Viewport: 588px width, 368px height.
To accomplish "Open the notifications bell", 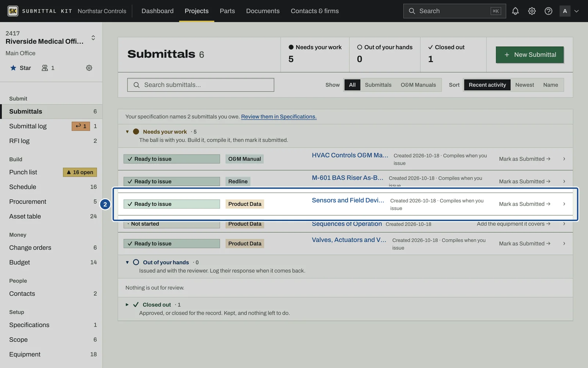I will [x=515, y=11].
